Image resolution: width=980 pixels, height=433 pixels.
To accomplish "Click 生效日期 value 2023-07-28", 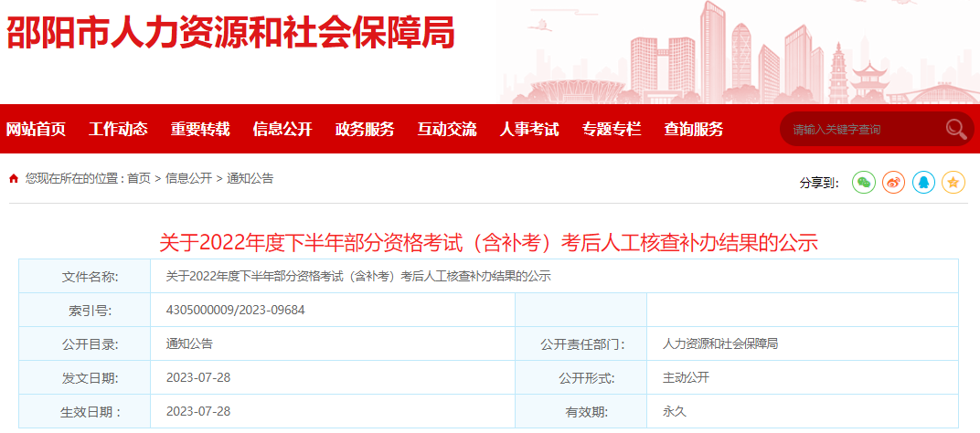I will point(198,411).
